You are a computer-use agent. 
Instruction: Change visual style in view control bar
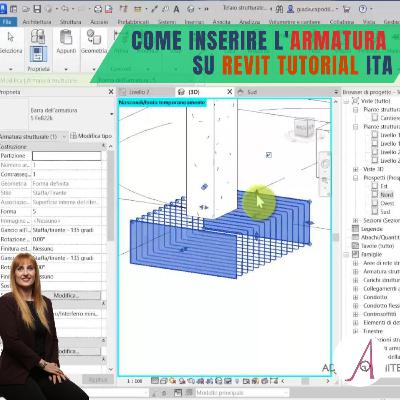tap(164, 381)
